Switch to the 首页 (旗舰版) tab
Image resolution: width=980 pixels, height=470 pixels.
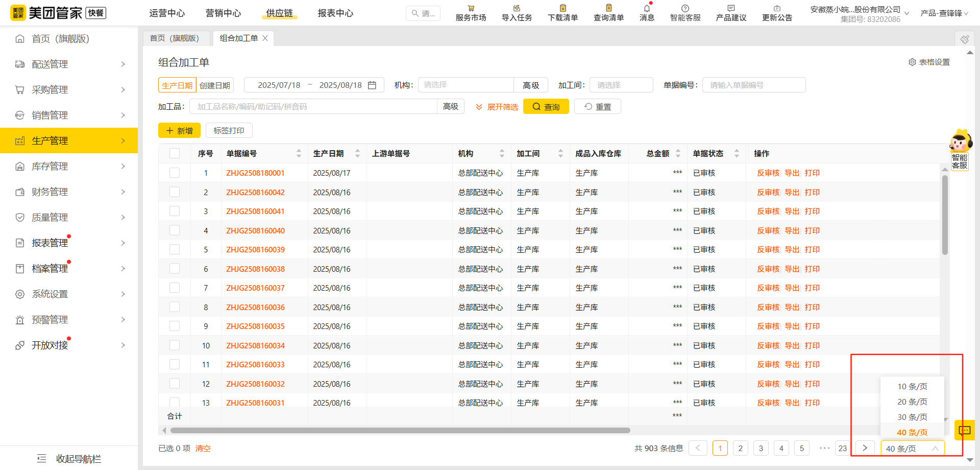point(175,38)
